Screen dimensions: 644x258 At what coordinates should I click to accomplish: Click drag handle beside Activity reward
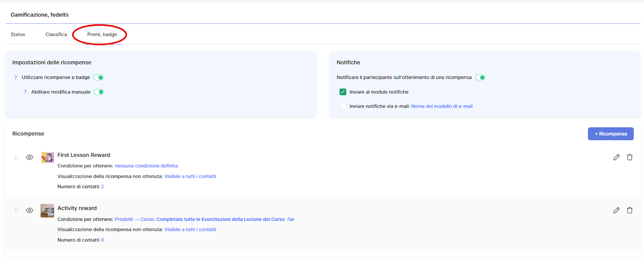click(17, 210)
